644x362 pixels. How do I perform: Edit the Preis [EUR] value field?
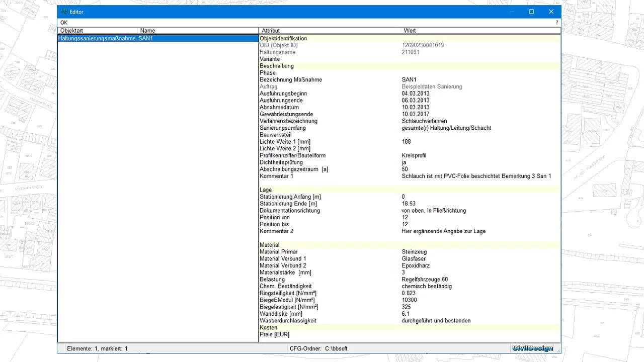tap(480, 335)
